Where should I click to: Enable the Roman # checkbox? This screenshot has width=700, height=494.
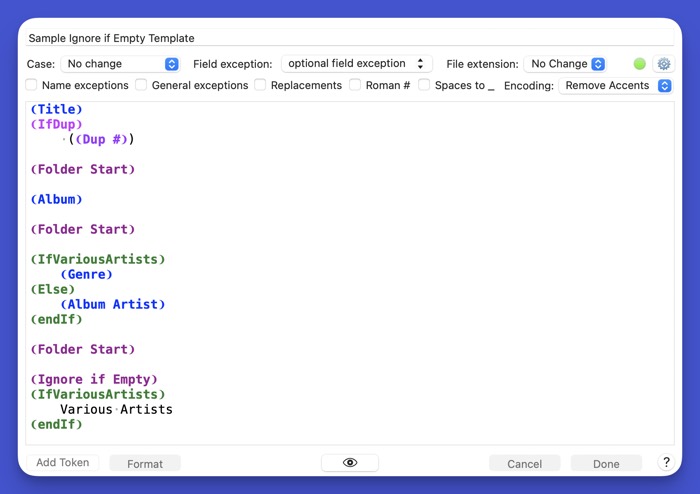(x=355, y=86)
